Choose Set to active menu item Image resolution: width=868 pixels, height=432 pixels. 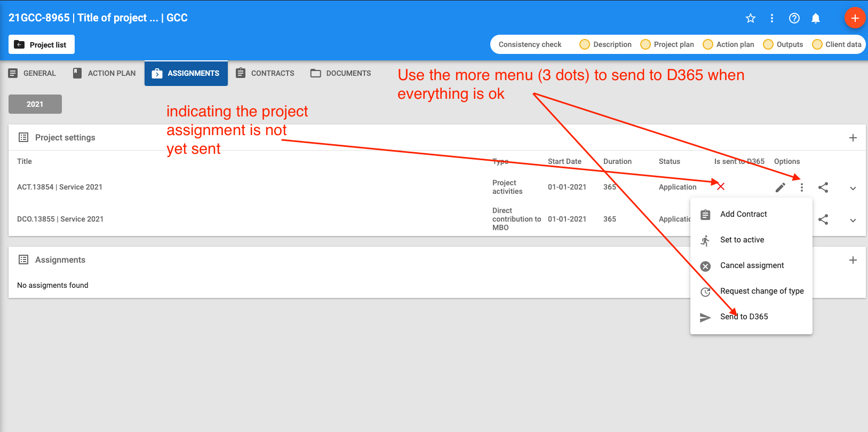751,240
